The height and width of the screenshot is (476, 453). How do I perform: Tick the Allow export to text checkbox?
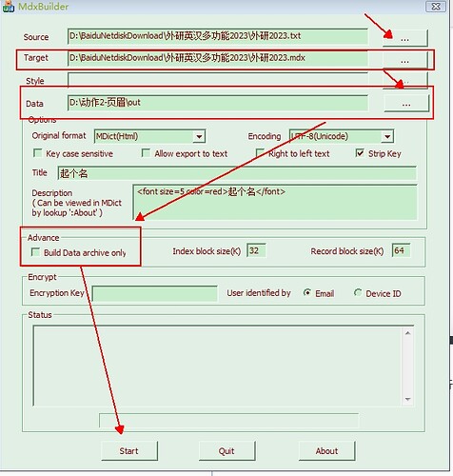[146, 153]
